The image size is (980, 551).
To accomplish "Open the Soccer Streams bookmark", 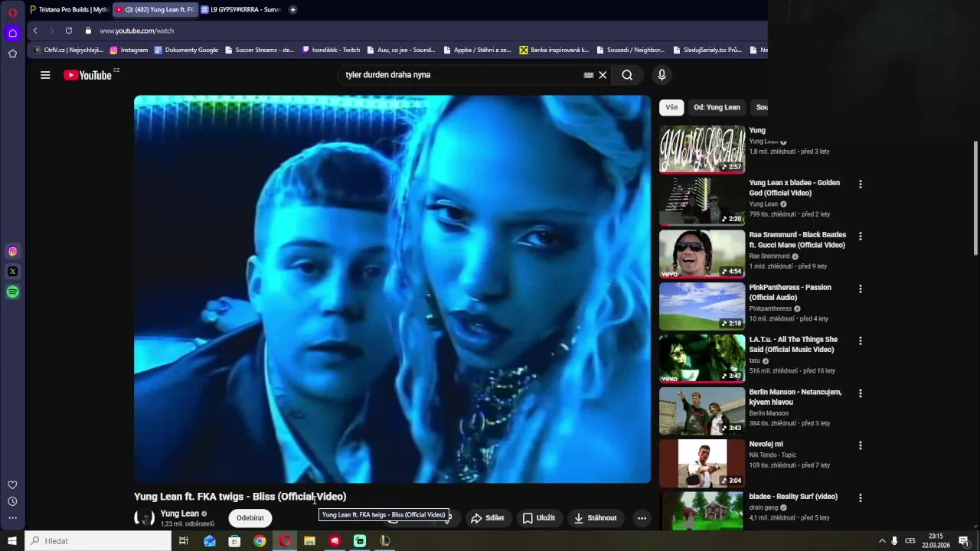I will click(x=259, y=50).
